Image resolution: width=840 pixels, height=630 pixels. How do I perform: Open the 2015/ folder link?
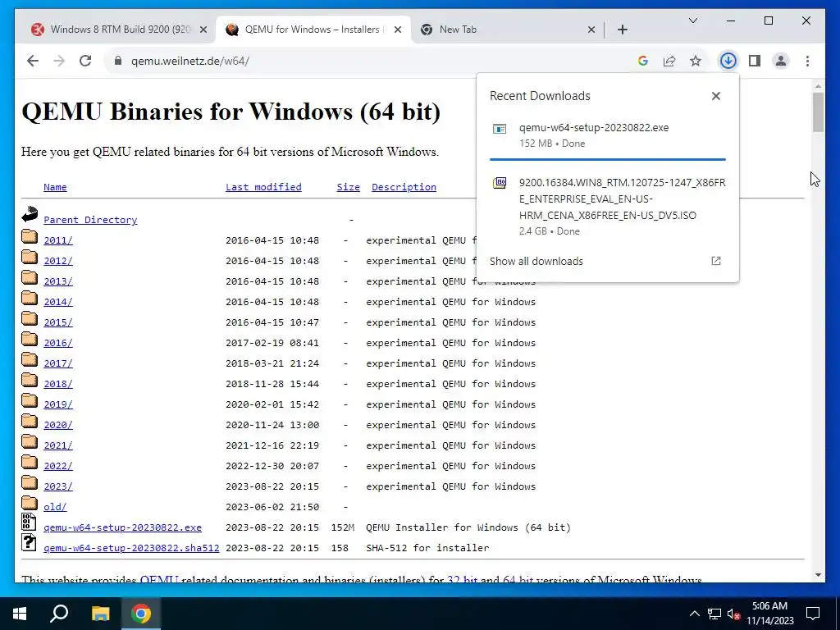click(x=58, y=322)
